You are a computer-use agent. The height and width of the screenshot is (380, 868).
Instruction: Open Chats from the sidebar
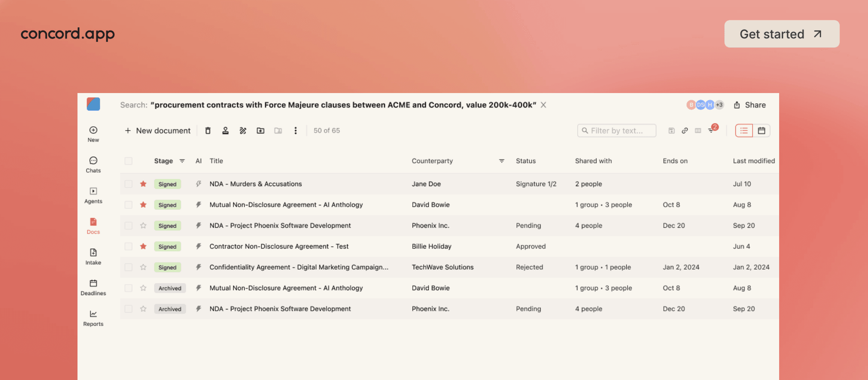click(x=93, y=165)
